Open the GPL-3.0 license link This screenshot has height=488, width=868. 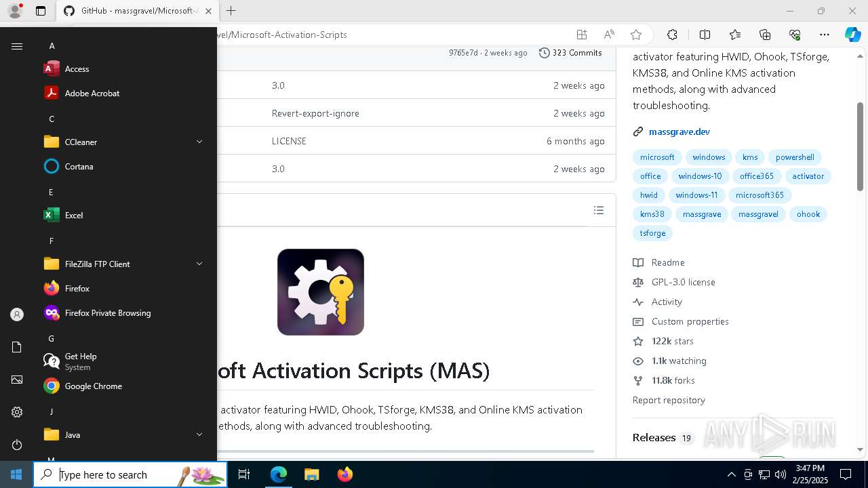pos(674,282)
